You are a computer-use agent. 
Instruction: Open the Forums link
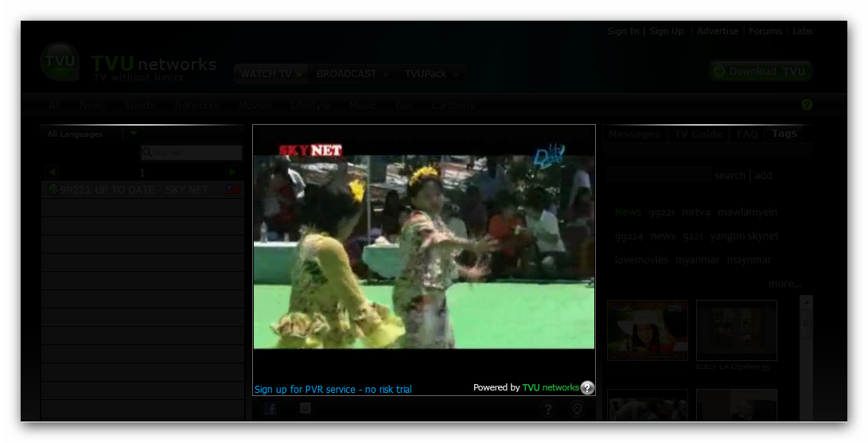[x=765, y=31]
